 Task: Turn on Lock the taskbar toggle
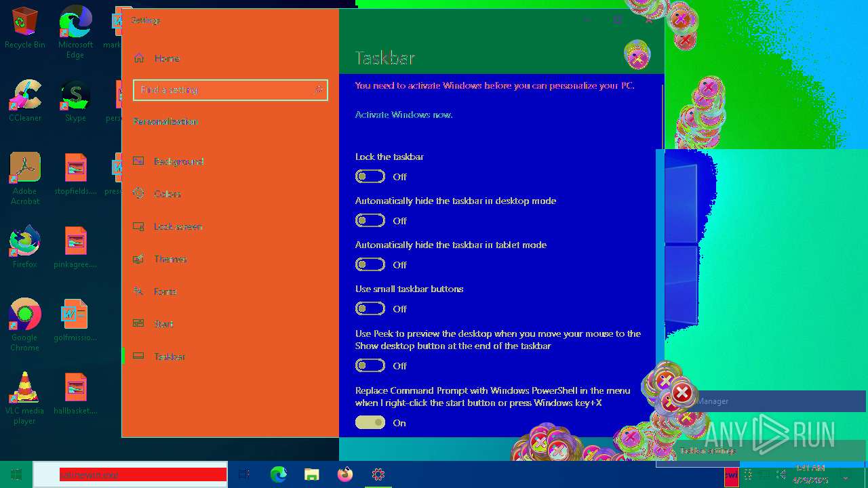coord(370,177)
